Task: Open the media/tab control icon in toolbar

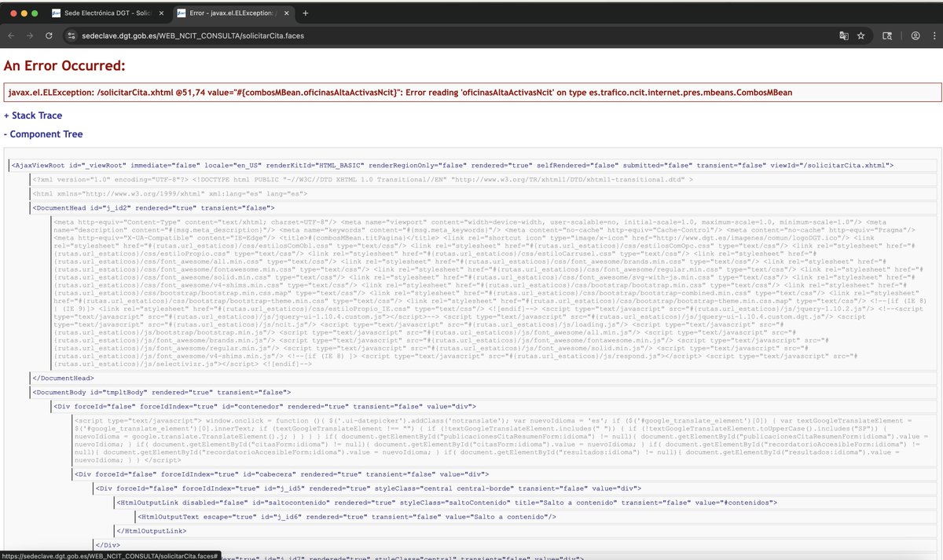Action: pos(887,35)
